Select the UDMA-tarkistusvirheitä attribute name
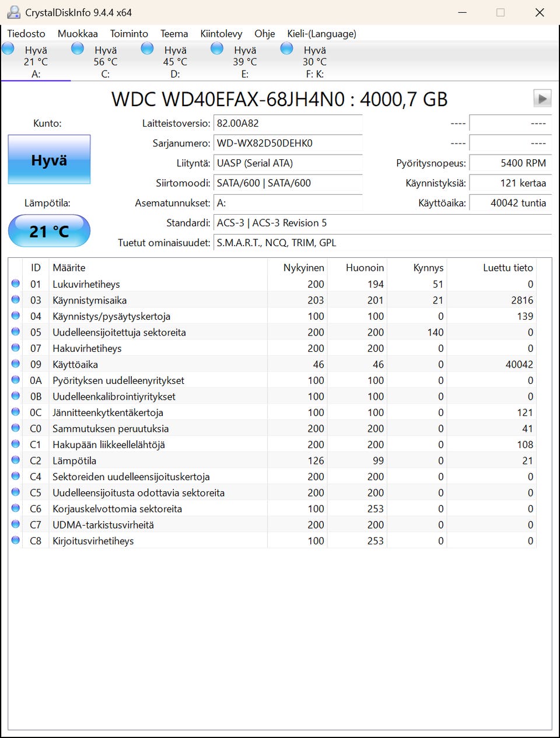560x738 pixels. pyautogui.click(x=103, y=524)
